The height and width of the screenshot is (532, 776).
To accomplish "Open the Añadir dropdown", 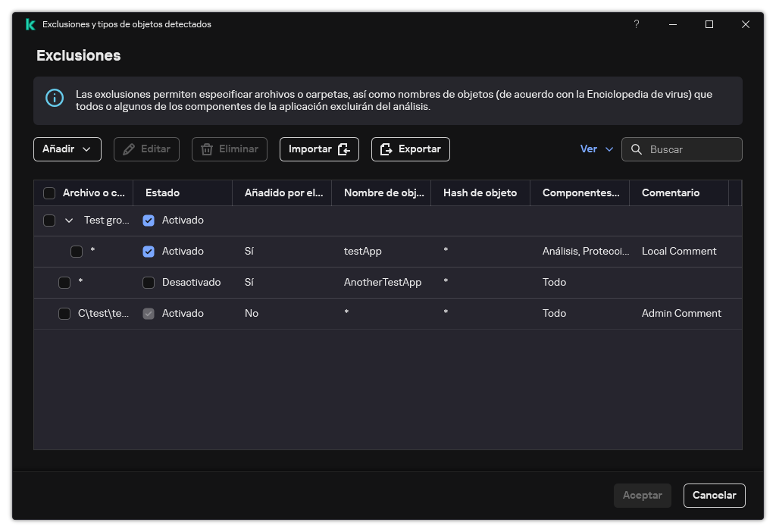I will [x=67, y=149].
